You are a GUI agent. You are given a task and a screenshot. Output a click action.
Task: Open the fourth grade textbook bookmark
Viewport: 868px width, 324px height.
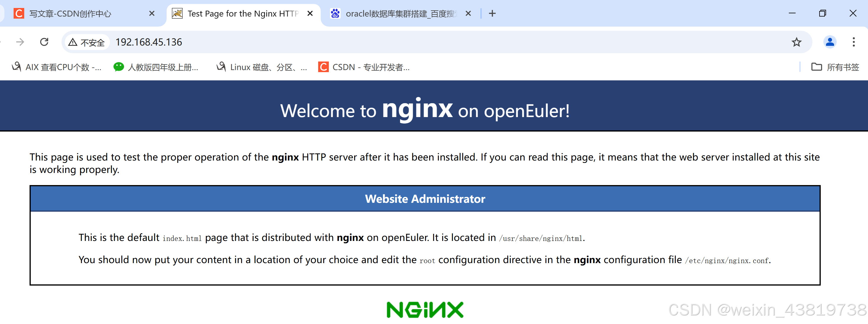156,67
